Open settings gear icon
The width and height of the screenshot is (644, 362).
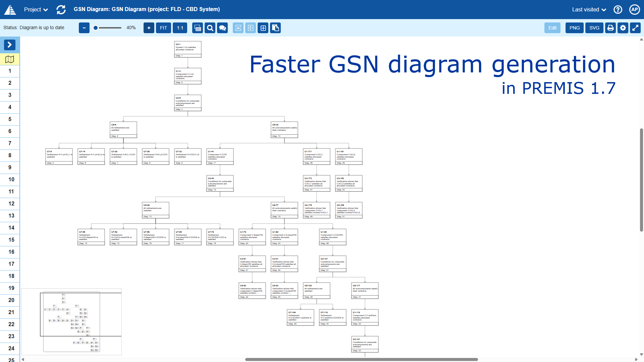(x=623, y=28)
